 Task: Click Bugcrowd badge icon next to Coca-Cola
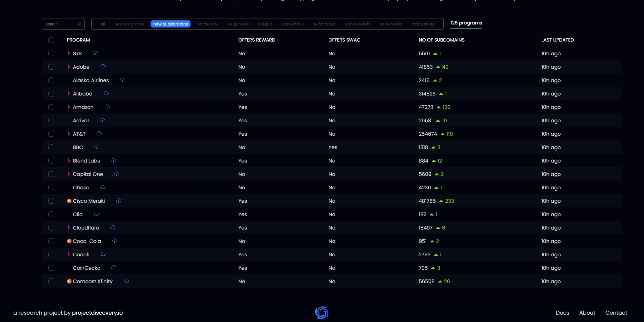click(69, 241)
